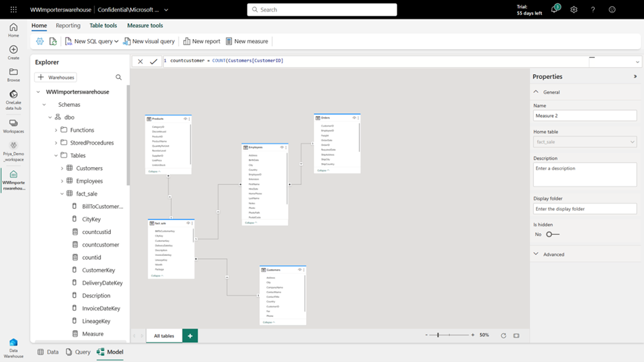Collapse the dbo schema node
The height and width of the screenshot is (362, 644).
click(x=50, y=117)
